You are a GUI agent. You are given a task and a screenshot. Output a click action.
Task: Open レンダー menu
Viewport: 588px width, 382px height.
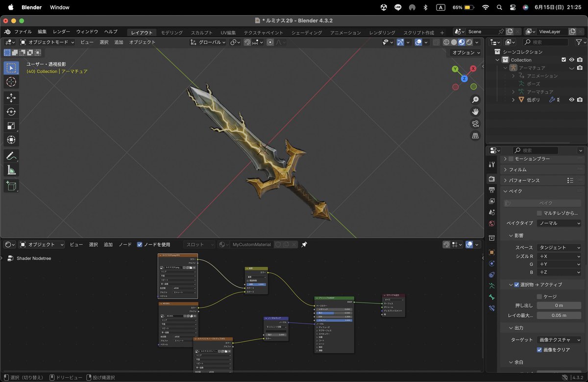pos(62,32)
